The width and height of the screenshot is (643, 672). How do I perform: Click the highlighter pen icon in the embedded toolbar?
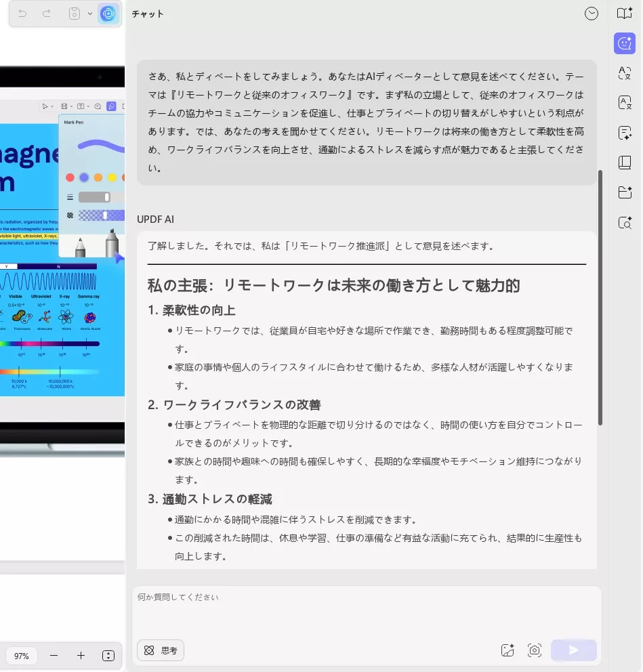tap(111, 106)
